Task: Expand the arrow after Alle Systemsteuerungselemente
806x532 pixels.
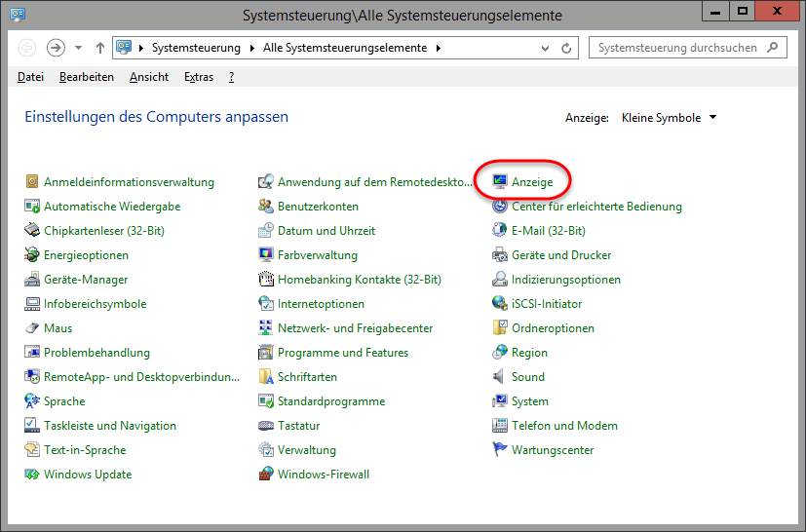Action: [x=439, y=48]
